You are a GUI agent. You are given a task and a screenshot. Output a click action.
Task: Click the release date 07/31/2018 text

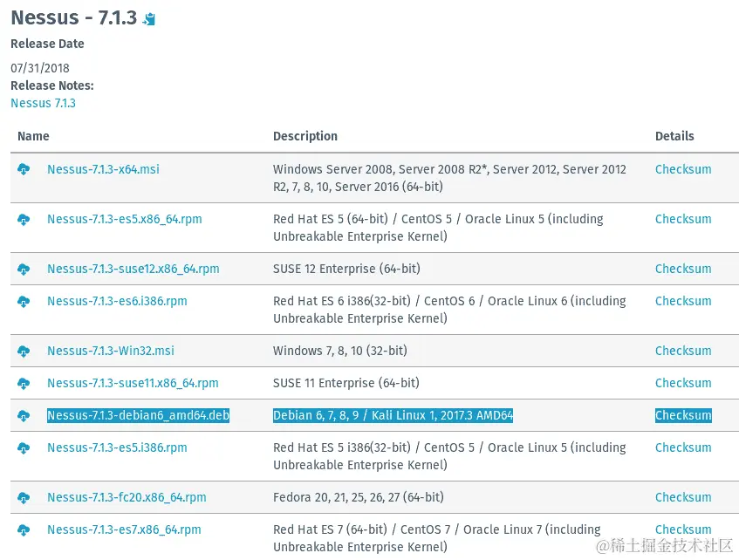click(40, 68)
